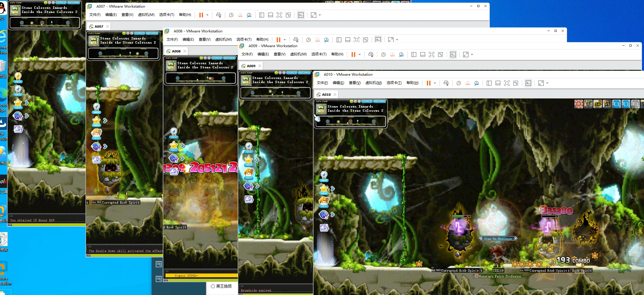The width and height of the screenshot is (644, 295).
Task: Click REWARD button on A008 mini map
Action: [230, 58]
